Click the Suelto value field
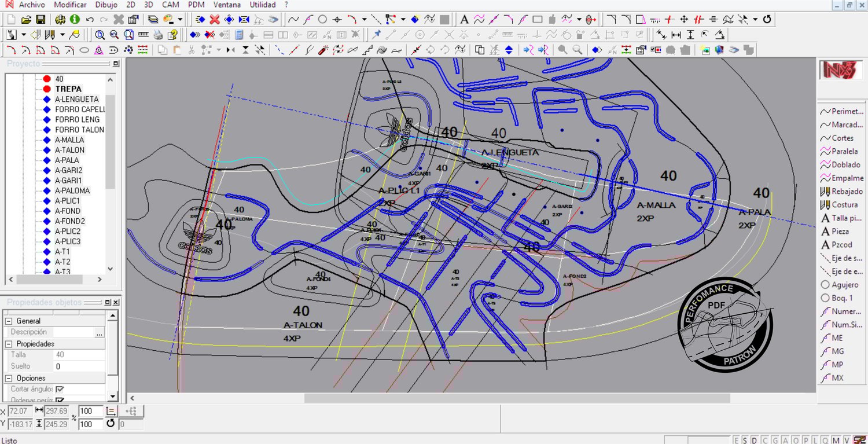 [80, 366]
